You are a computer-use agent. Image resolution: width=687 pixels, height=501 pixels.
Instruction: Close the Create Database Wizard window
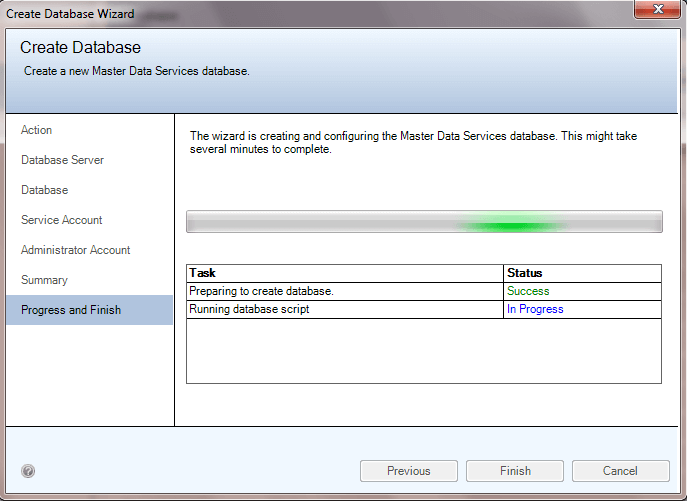point(658,9)
